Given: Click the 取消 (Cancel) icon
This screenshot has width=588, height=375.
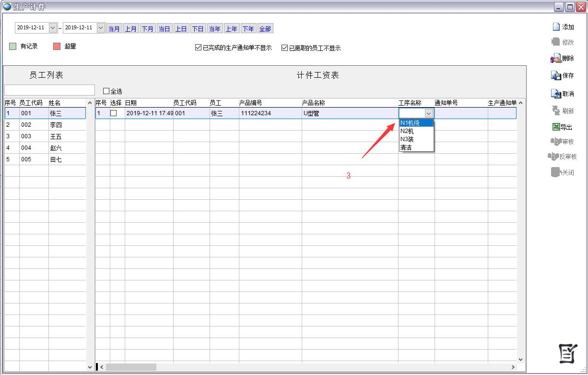Looking at the screenshot, I should [x=556, y=94].
